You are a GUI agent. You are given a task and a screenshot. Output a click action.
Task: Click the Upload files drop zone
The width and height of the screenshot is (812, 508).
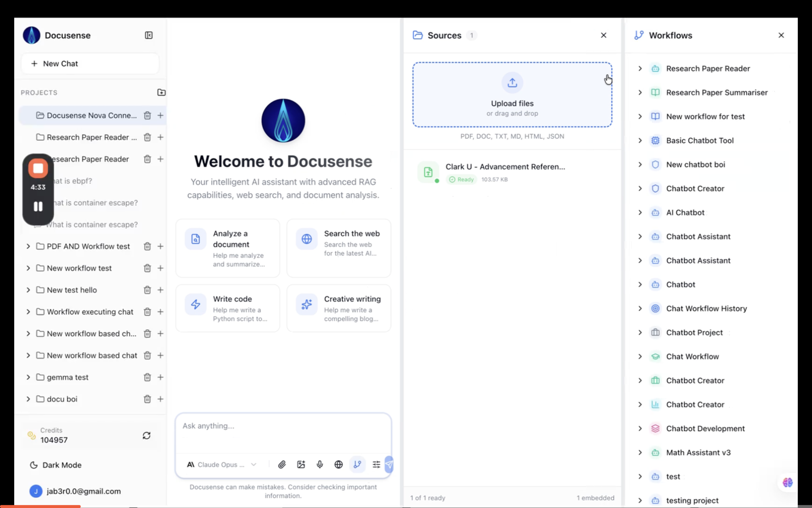pyautogui.click(x=512, y=94)
